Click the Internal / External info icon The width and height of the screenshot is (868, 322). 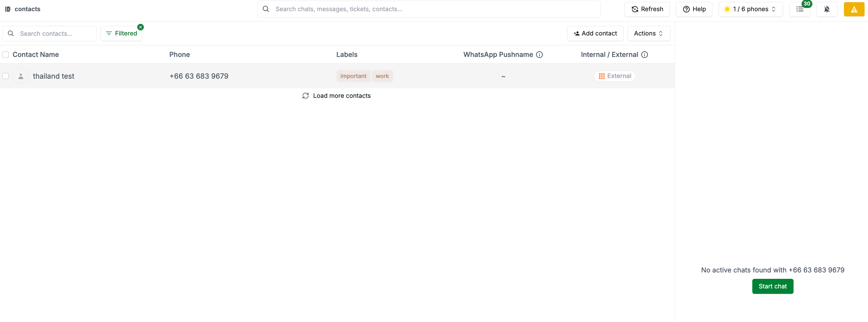click(644, 55)
